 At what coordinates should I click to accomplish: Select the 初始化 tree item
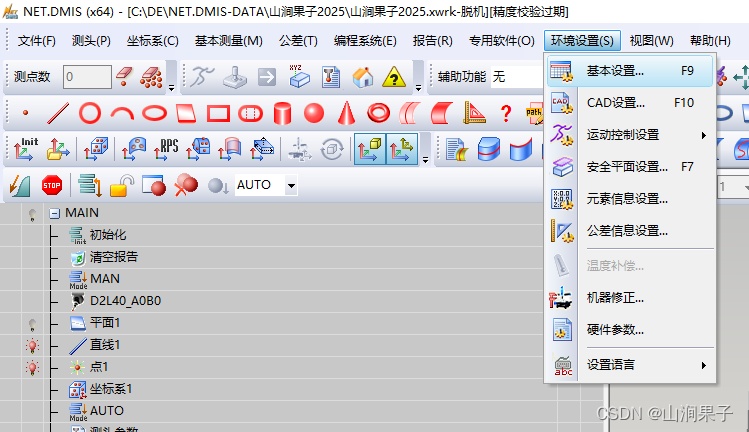tap(107, 235)
